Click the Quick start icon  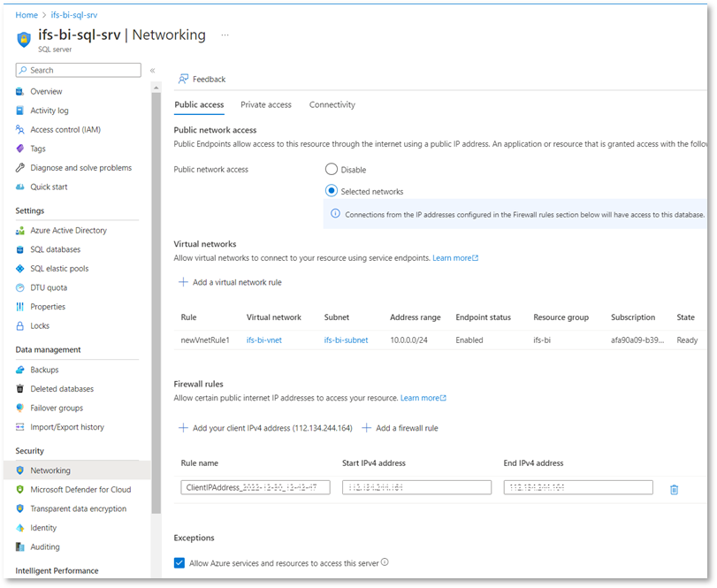click(19, 187)
